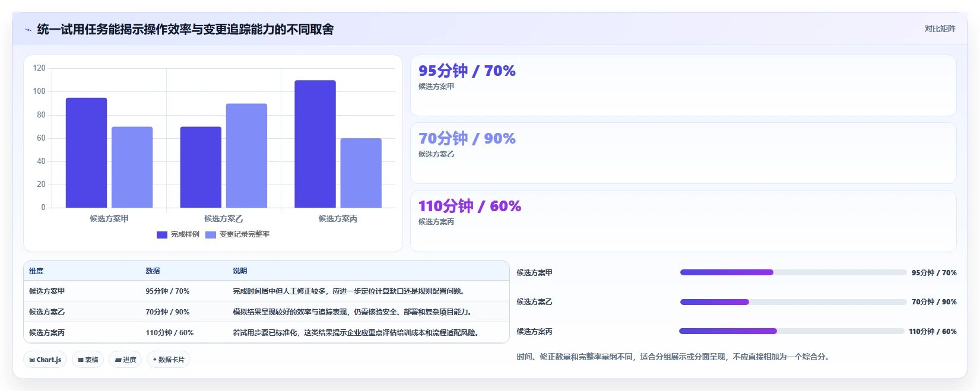Click progress value 110分钟 / 60%
The width and height of the screenshot is (980, 391).
pos(933,332)
